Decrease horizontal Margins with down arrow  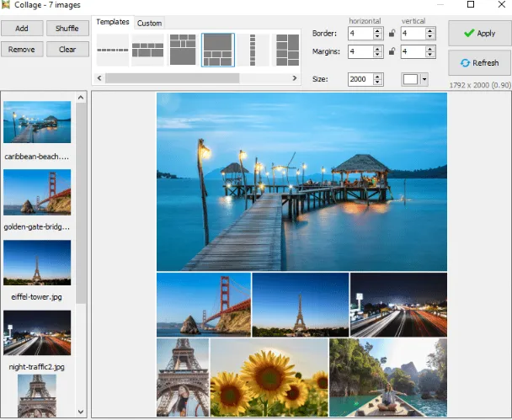[x=377, y=55]
